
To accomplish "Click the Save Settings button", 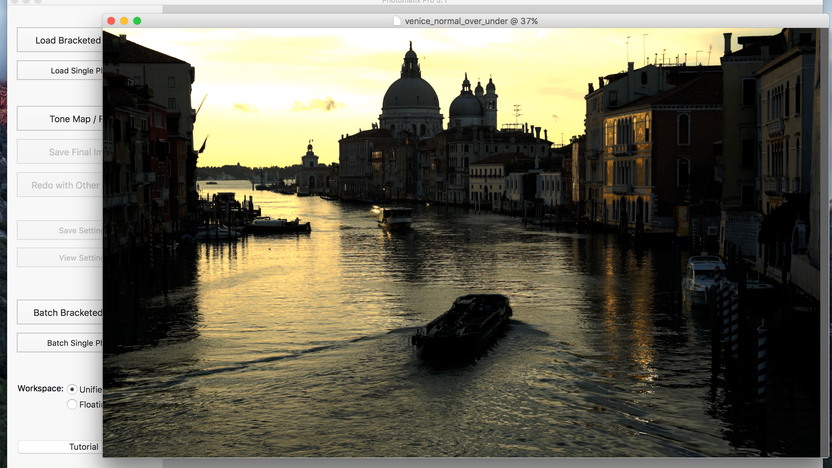I will click(x=60, y=230).
